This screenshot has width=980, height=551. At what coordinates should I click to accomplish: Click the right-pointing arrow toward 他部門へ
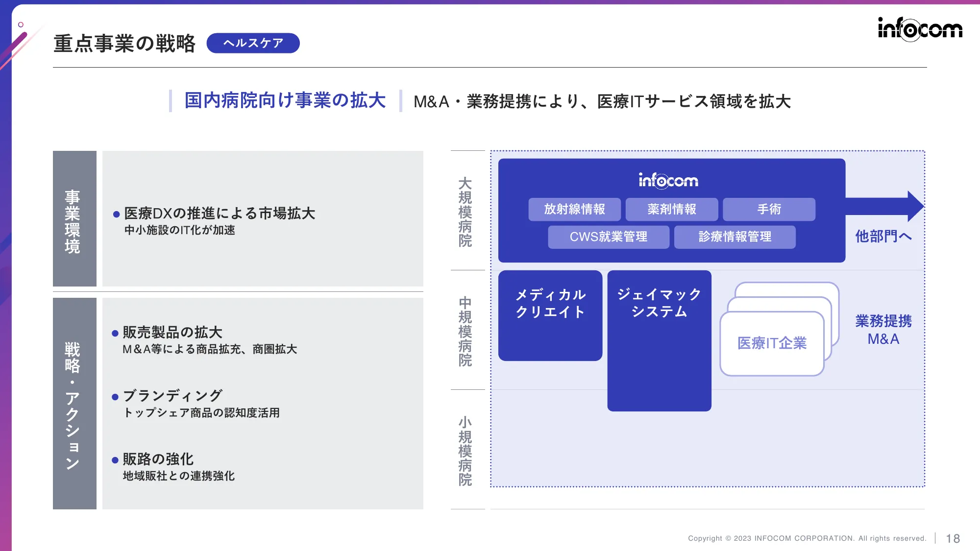[x=884, y=206]
